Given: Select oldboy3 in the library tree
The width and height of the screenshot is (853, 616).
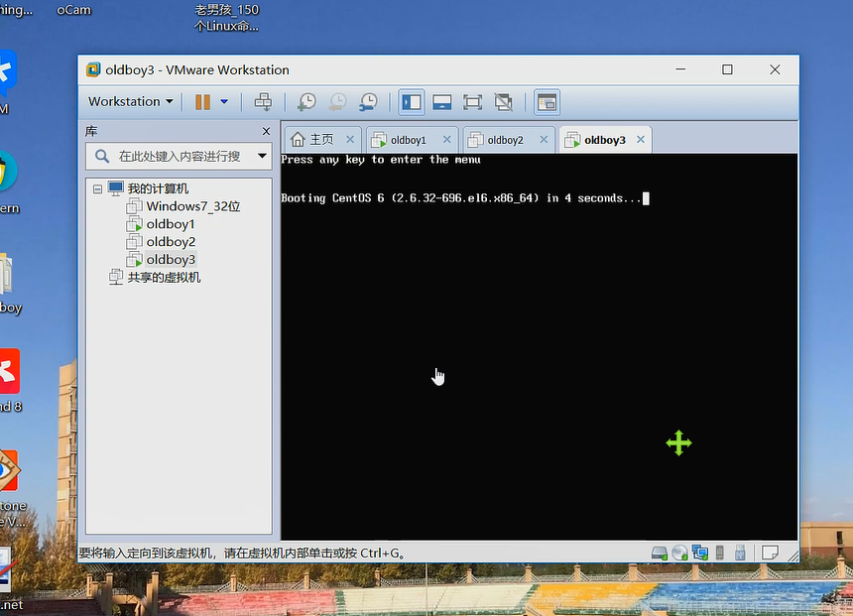Looking at the screenshot, I should 171,260.
